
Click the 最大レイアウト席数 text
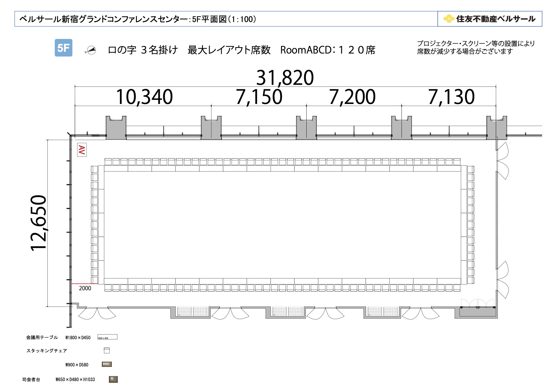[x=229, y=50]
